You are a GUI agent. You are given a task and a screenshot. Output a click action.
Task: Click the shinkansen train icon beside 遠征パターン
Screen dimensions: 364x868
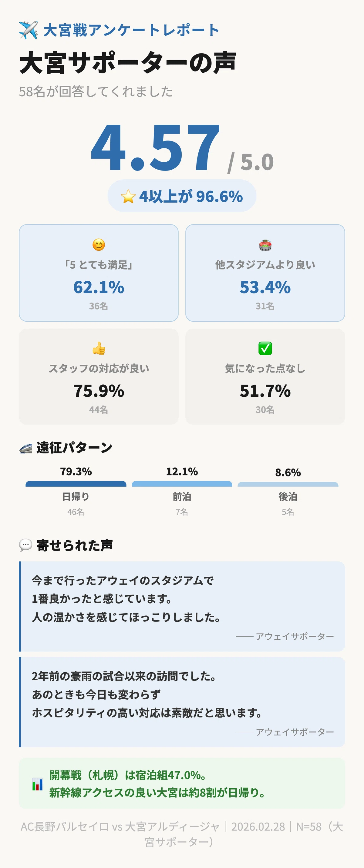(26, 448)
